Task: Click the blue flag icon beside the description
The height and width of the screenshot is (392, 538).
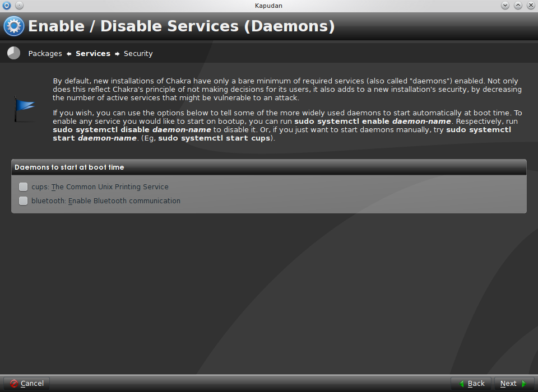Action: point(25,109)
